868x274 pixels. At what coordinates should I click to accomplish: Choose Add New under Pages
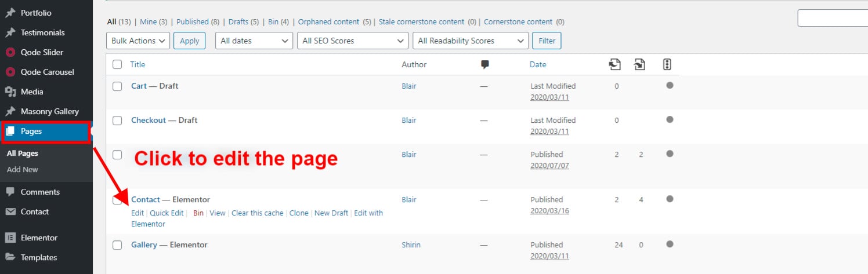[x=23, y=170]
